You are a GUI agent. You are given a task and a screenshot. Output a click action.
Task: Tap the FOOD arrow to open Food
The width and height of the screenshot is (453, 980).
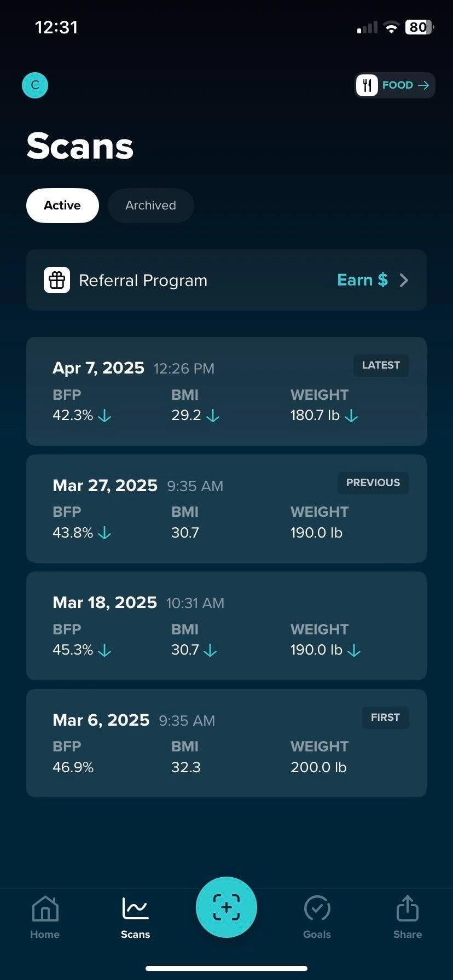pyautogui.click(x=423, y=85)
